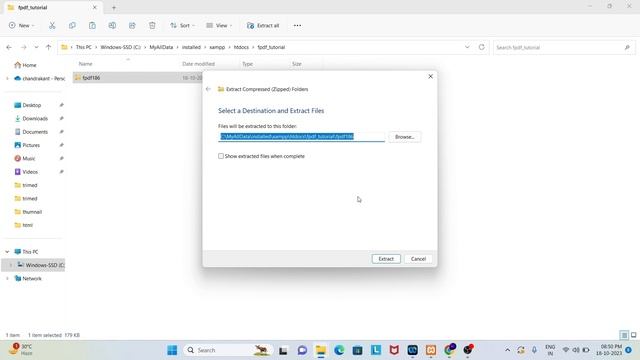Image resolution: width=640 pixels, height=360 pixels.
Task: Open the New item dropdown
Action: pyautogui.click(x=22, y=25)
